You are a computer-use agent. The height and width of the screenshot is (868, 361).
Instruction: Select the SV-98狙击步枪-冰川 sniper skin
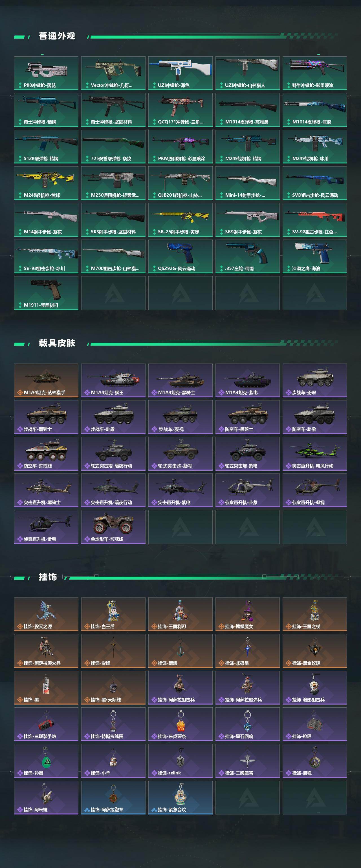46,256
